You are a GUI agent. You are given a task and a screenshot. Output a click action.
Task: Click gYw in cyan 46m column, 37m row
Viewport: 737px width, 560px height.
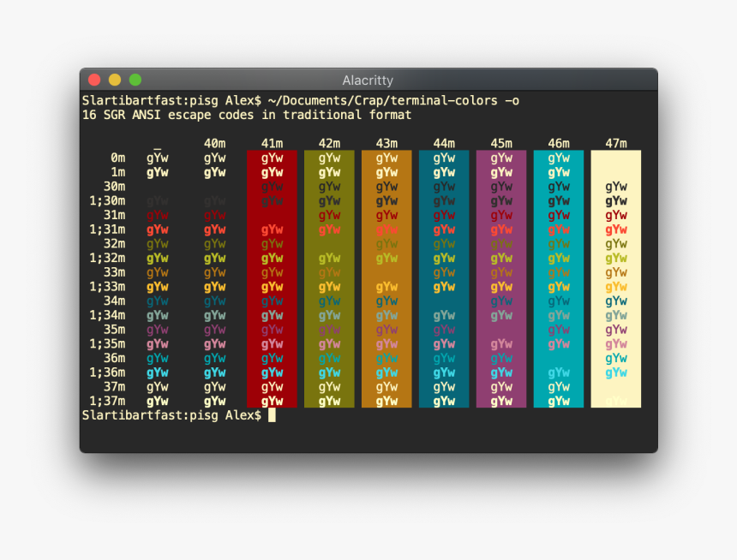pyautogui.click(x=559, y=388)
